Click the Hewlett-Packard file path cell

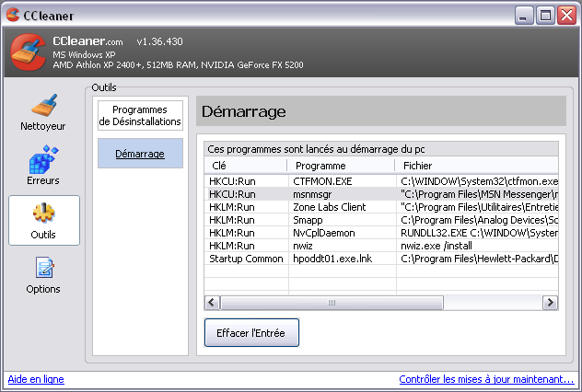click(x=479, y=259)
